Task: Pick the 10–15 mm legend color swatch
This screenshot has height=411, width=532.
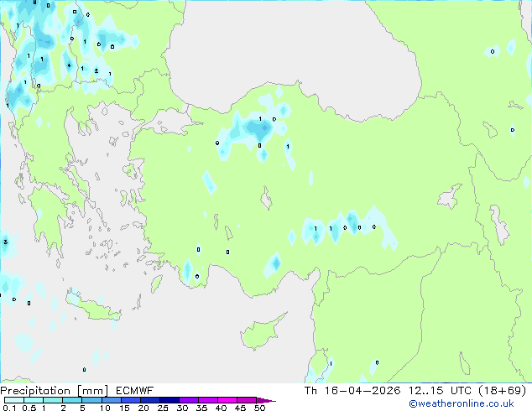Action: 112,400
